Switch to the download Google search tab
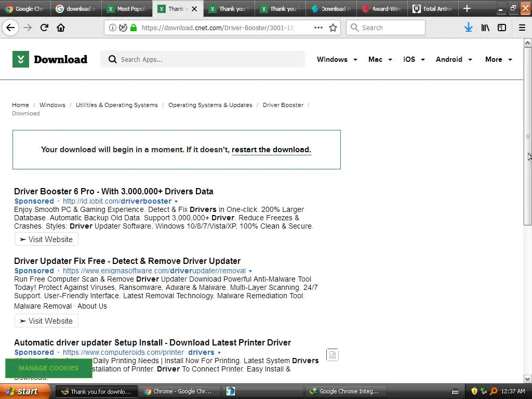The image size is (532, 399). click(76, 8)
